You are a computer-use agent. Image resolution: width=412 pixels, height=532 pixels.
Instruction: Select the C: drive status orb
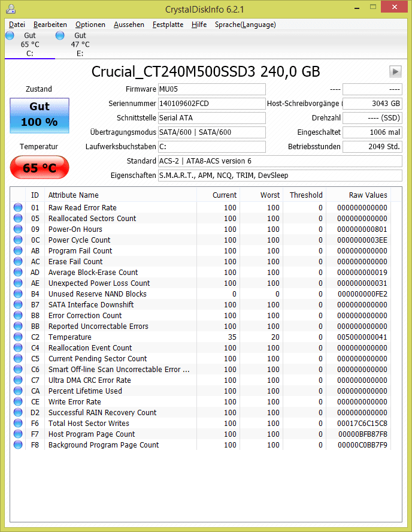tap(10, 35)
